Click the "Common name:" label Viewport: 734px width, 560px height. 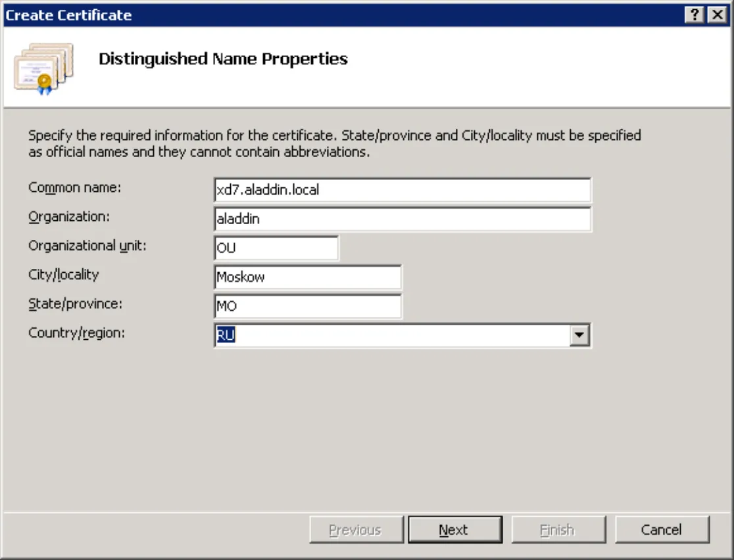point(75,187)
